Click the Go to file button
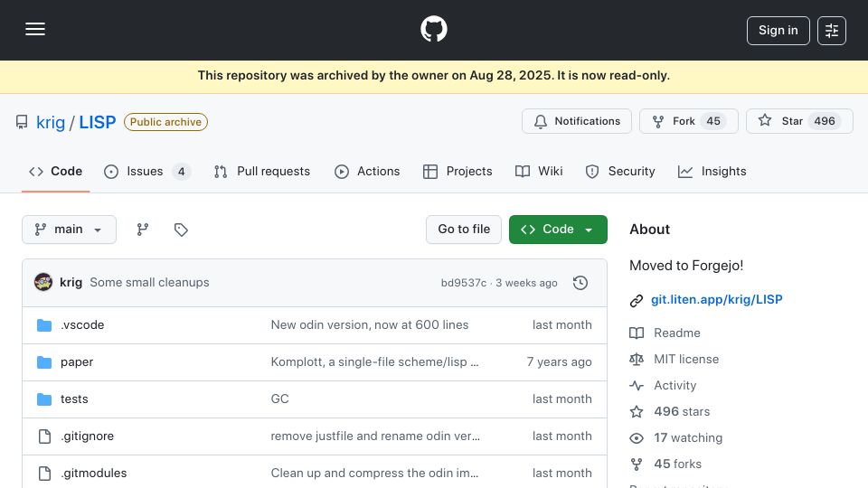The height and width of the screenshot is (488, 868). (464, 230)
